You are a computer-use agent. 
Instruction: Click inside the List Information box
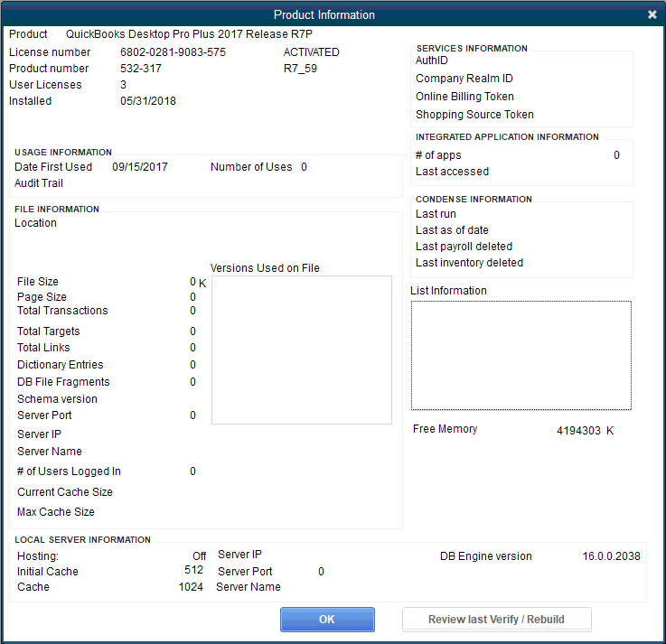(521, 355)
